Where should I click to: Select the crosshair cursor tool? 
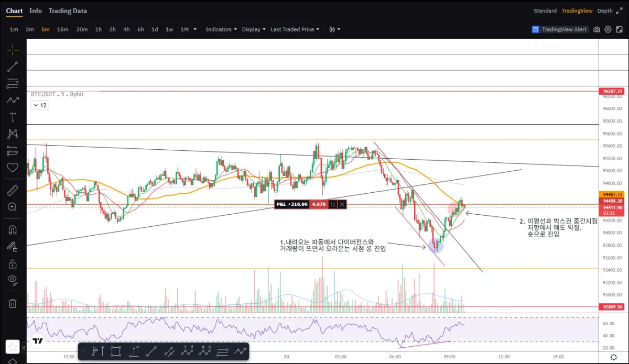tap(13, 50)
